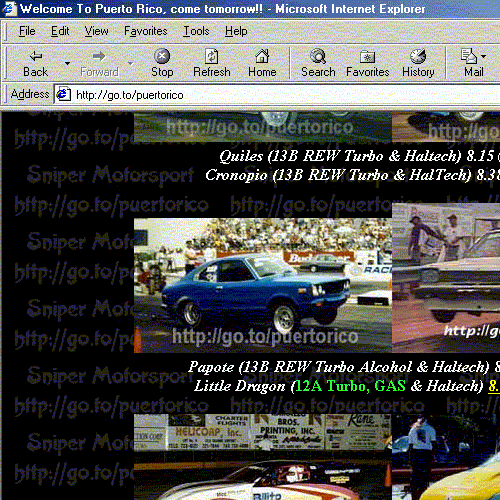Image resolution: width=500 pixels, height=500 pixels.
Task: Open the Favorites toolbar folder icon
Action: point(367,57)
